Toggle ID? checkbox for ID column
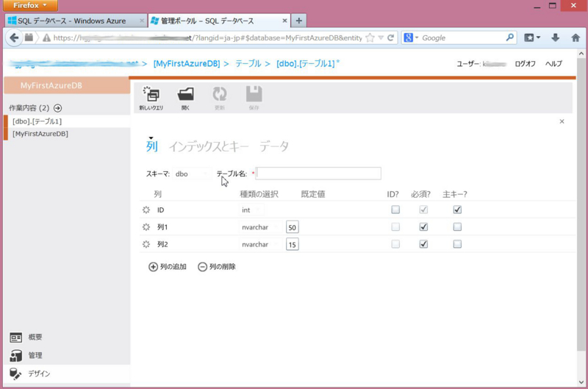The height and width of the screenshot is (389, 588). coord(395,210)
